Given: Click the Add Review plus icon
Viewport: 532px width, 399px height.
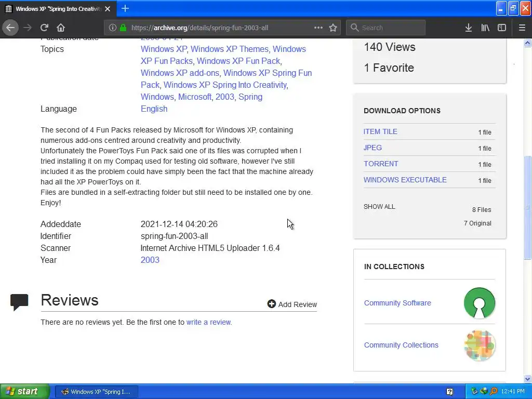Looking at the screenshot, I should tap(271, 303).
